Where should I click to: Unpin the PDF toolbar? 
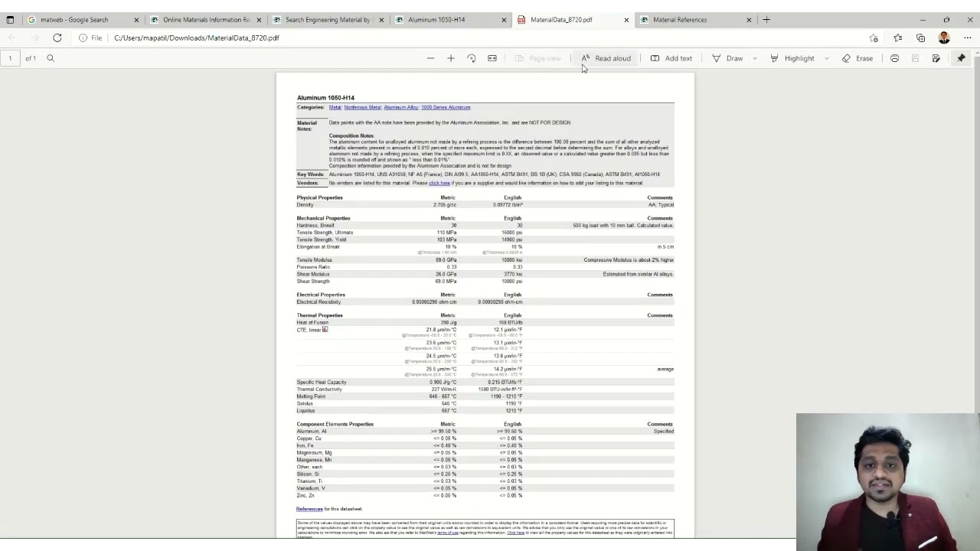pyautogui.click(x=962, y=58)
